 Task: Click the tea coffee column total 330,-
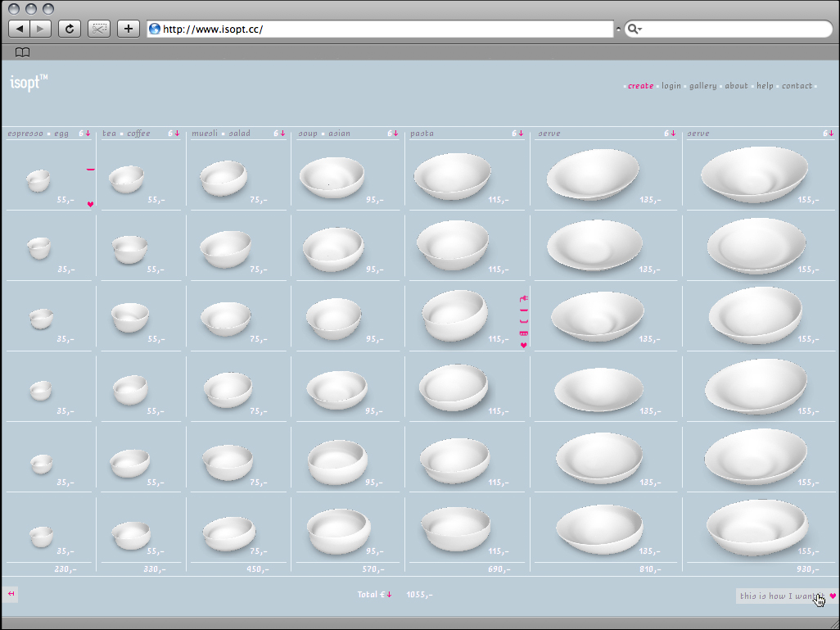pos(155,569)
